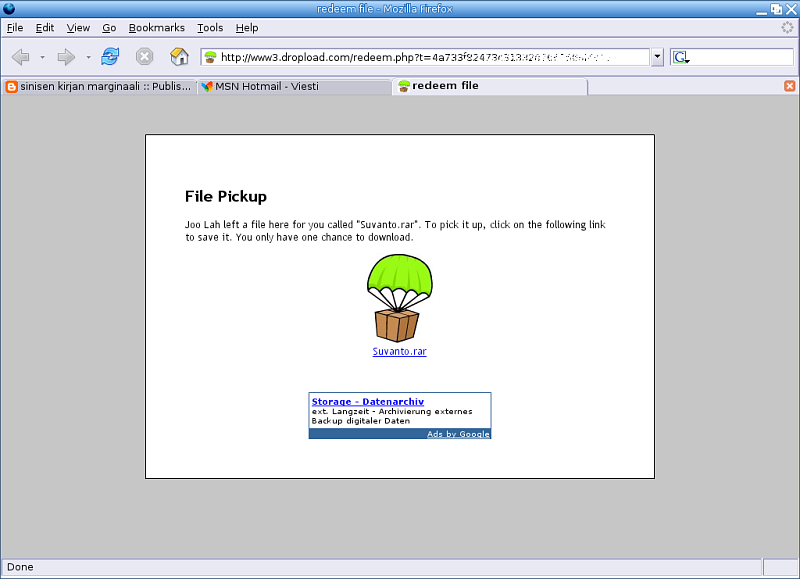The height and width of the screenshot is (579, 800).
Task: Click the parachute package image
Action: point(398,298)
